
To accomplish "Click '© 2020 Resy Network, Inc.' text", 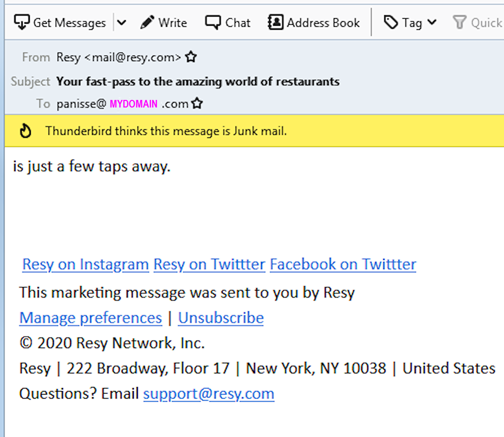I will tap(112, 343).
